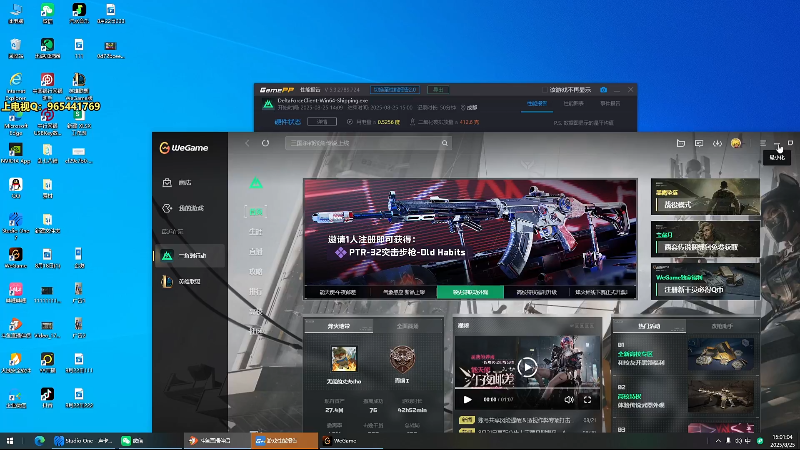Screen dimensions: 800x450
Task: Switch to 烽火地带 stats tab
Action: pyautogui.click(x=339, y=326)
